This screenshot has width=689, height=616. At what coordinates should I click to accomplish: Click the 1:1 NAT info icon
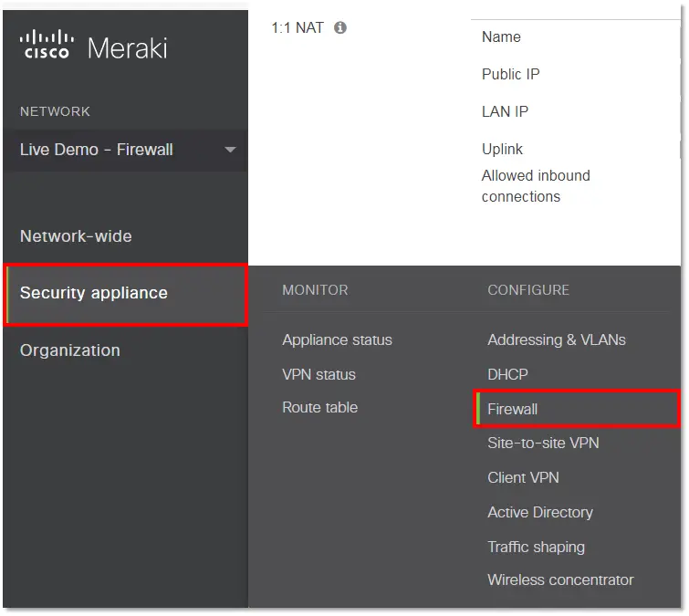tap(340, 28)
